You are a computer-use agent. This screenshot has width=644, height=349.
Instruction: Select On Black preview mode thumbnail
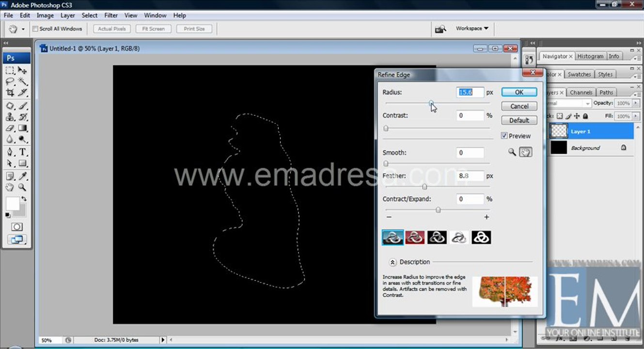pyautogui.click(x=437, y=238)
